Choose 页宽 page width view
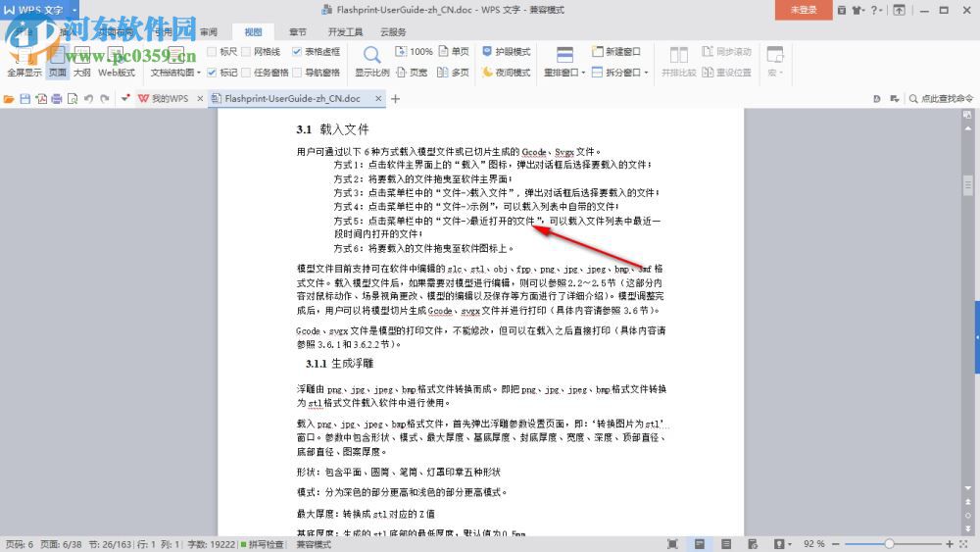The height and width of the screenshot is (552, 980). point(412,73)
